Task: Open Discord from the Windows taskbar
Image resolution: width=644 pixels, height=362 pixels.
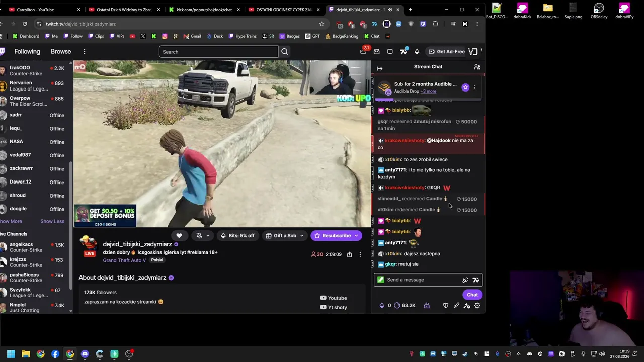Action: click(x=85, y=354)
